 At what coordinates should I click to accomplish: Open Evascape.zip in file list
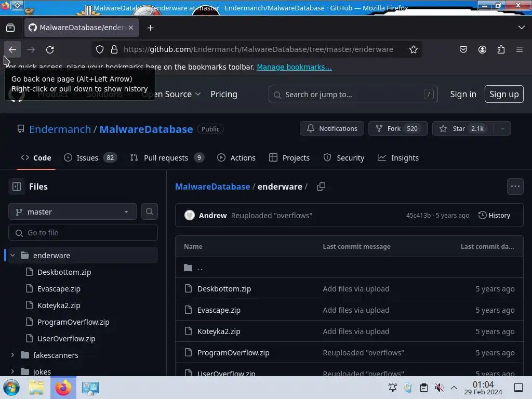point(219,310)
